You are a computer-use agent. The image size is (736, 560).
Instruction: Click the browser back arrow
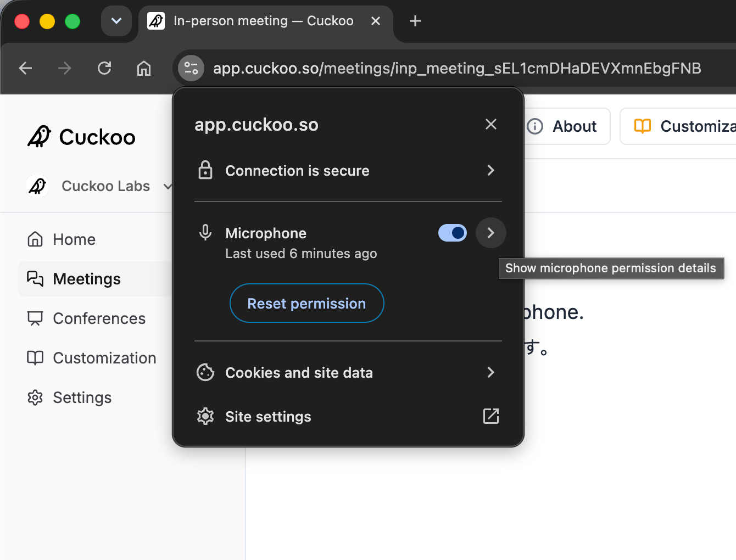tap(25, 68)
